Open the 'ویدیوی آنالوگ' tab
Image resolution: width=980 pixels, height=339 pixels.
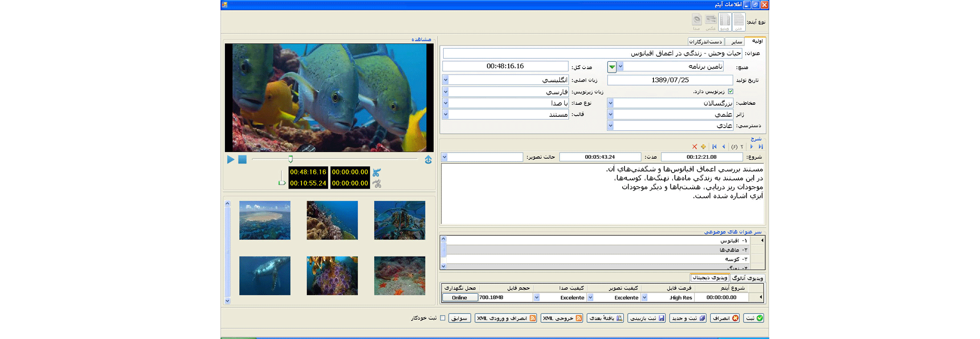747,278
